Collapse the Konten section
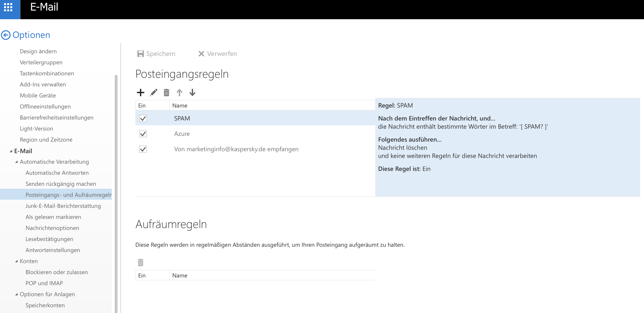This screenshot has height=313, width=644. tap(16, 261)
